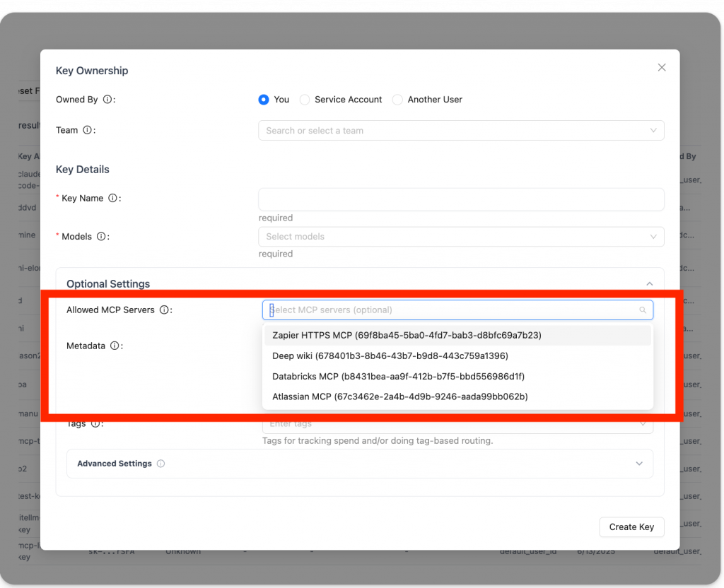
Task: Expand the Advanced Settings section
Action: tap(639, 464)
